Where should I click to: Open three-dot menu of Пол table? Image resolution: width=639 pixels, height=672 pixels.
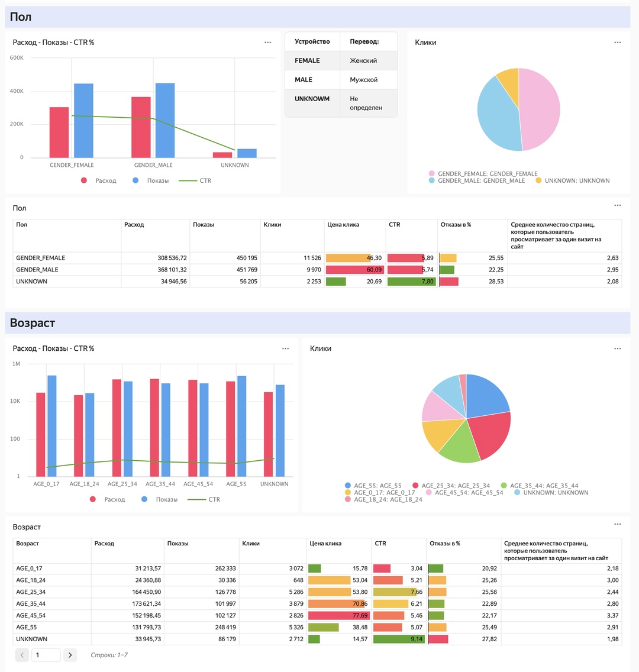point(617,205)
